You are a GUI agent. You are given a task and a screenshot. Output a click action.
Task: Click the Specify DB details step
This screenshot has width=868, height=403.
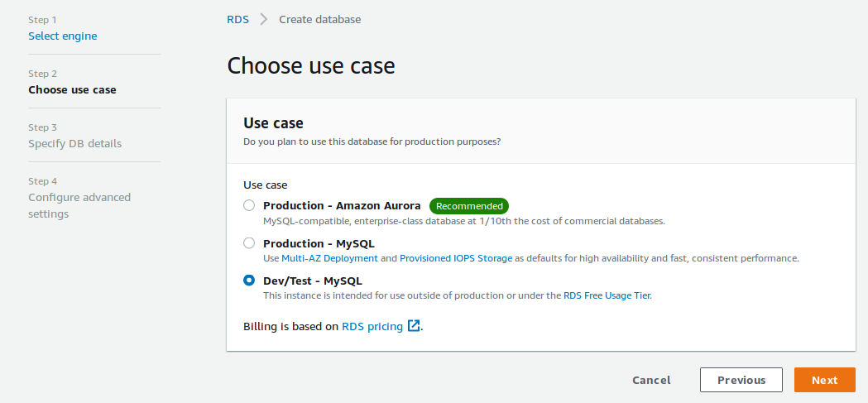click(x=74, y=143)
